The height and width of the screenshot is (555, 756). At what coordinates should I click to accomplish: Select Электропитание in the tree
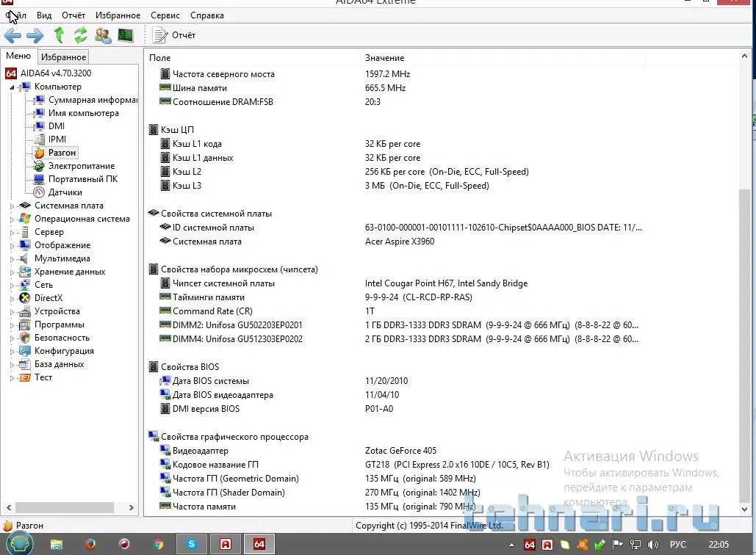click(82, 166)
